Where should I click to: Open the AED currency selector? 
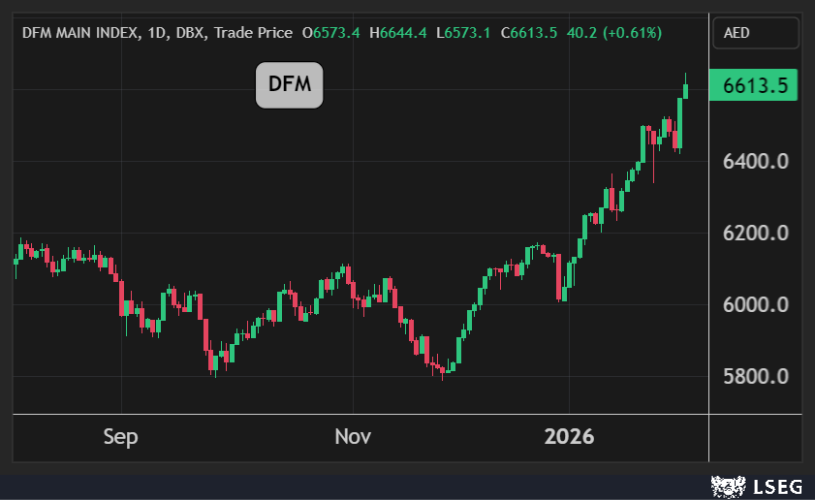coord(755,33)
